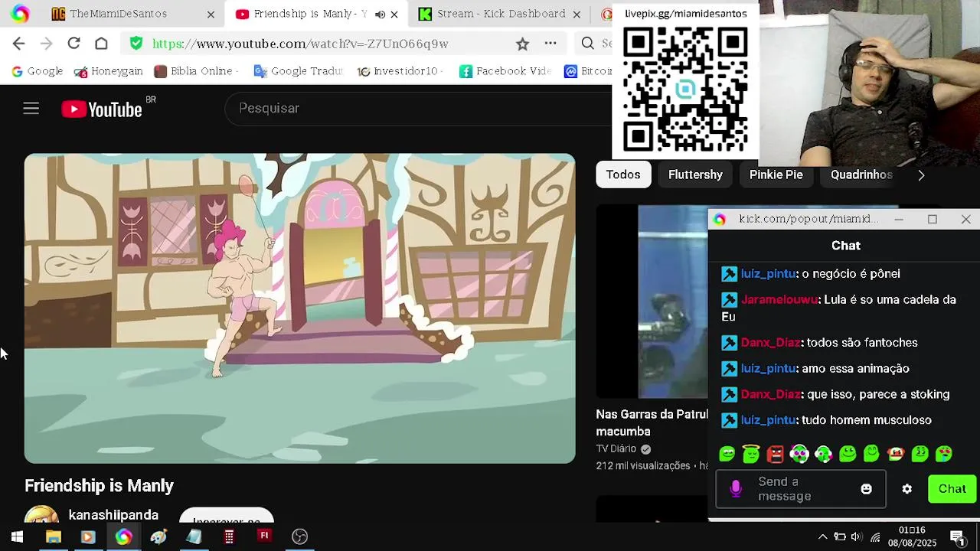Click the Friendship is Manly video title
The height and width of the screenshot is (551, 980).
99,486
